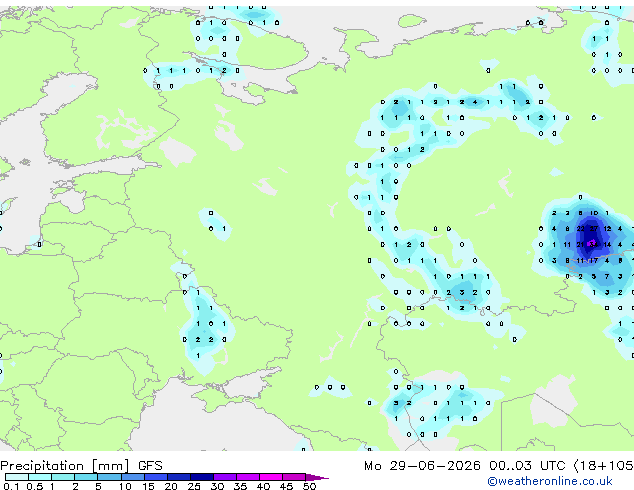Select the 20–25 mm legend color swatch
634x490 pixels.
pyautogui.click(x=179, y=477)
